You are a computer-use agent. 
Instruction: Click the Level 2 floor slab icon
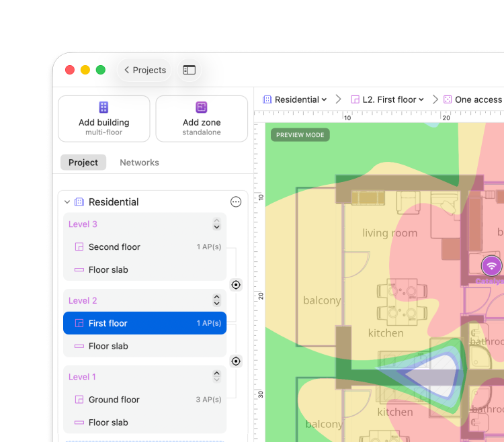(x=79, y=346)
